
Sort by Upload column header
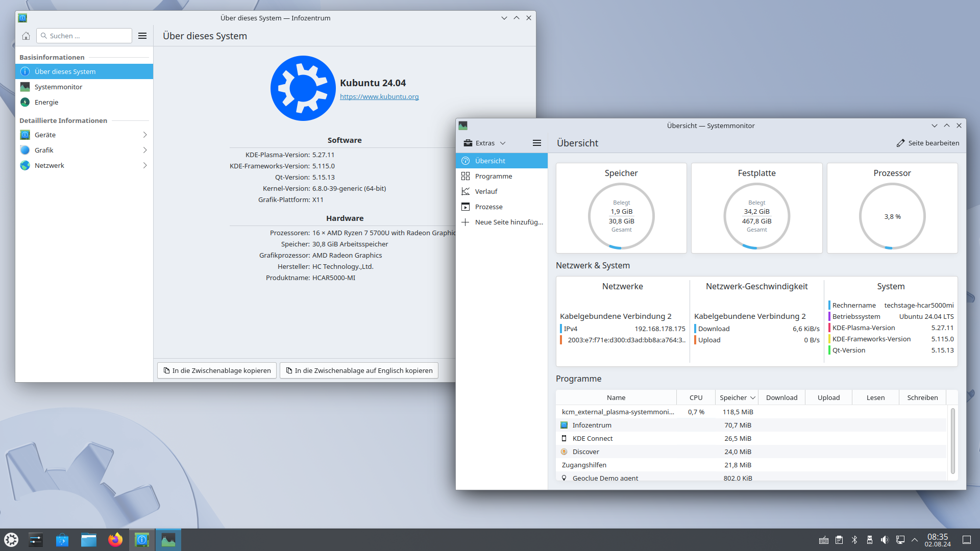click(828, 397)
